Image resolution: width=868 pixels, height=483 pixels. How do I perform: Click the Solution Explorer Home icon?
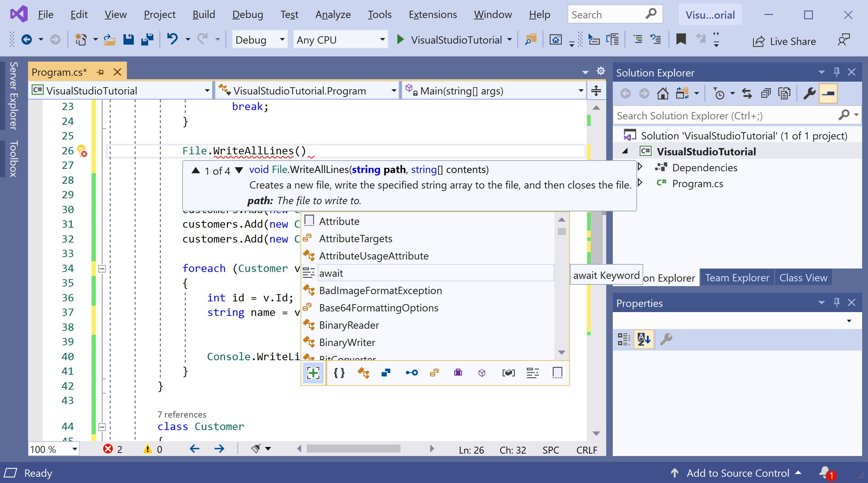pos(663,93)
